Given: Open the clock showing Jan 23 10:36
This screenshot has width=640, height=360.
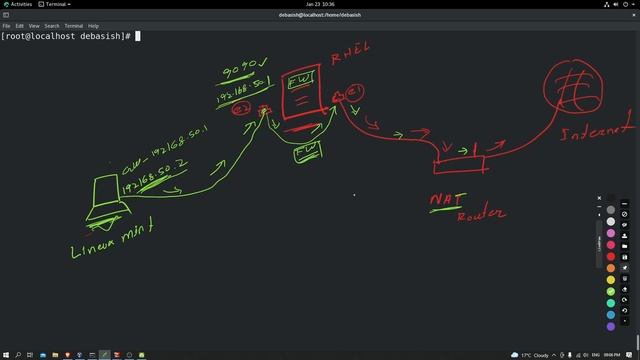Looking at the screenshot, I should pyautogui.click(x=320, y=4).
